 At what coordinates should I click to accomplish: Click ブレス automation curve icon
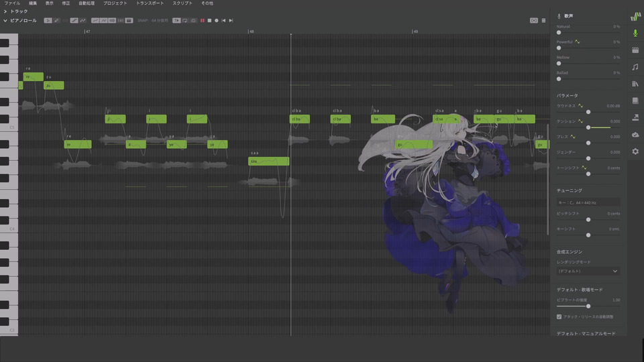572,137
